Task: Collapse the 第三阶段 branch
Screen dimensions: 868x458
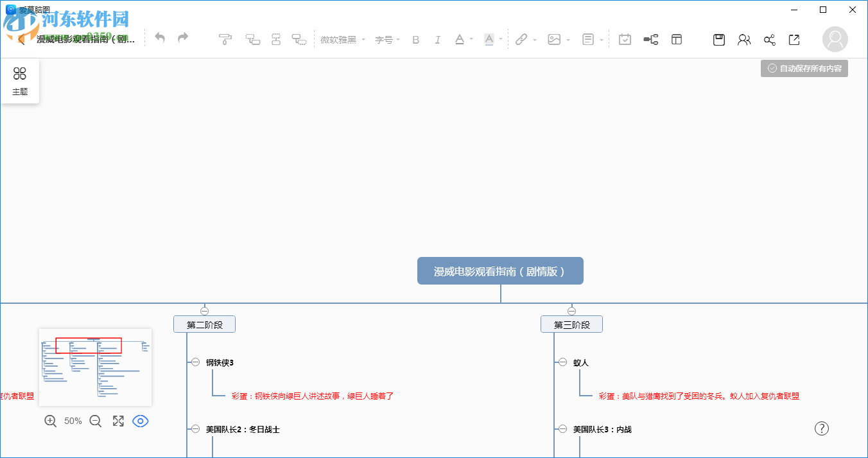Action: click(572, 311)
